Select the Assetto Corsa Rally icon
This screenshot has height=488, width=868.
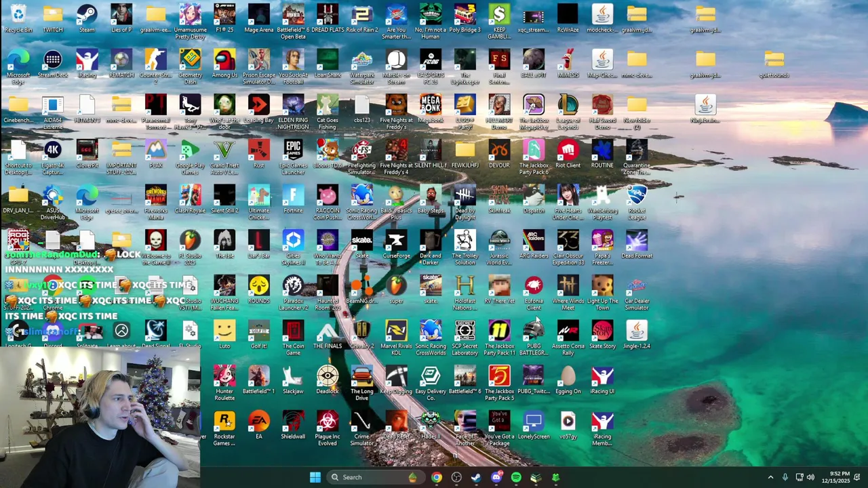pyautogui.click(x=568, y=338)
